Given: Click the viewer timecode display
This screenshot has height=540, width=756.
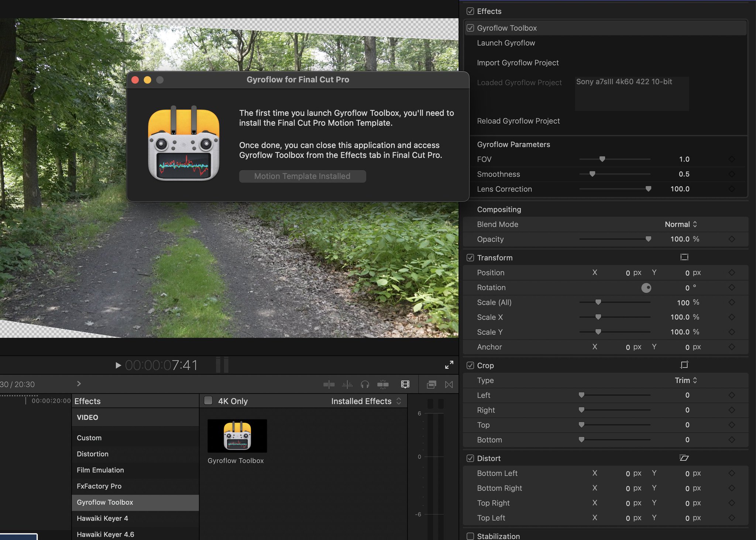Looking at the screenshot, I should [x=161, y=365].
